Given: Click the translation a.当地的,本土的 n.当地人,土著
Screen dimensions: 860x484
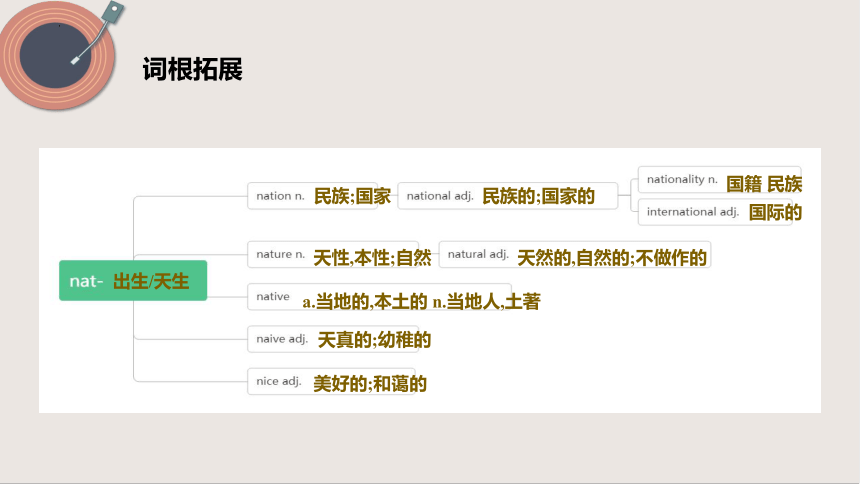Looking at the screenshot, I should (x=421, y=301).
